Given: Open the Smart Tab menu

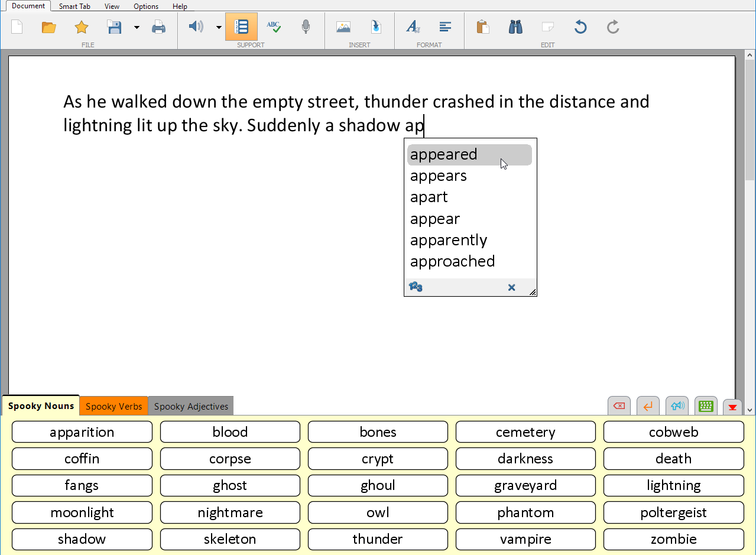Looking at the screenshot, I should click(74, 7).
